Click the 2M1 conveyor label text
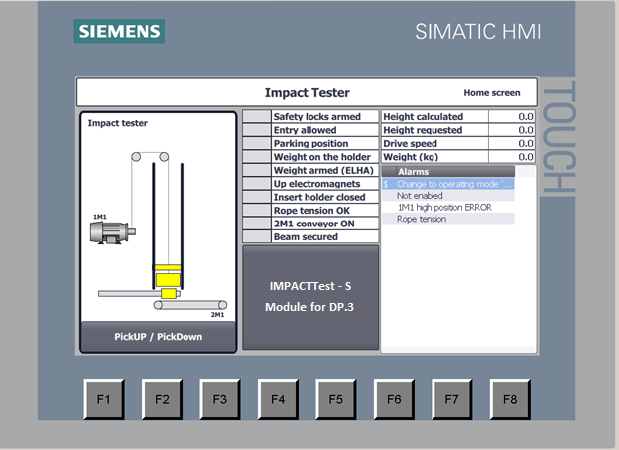This screenshot has width=619, height=450. tap(217, 315)
